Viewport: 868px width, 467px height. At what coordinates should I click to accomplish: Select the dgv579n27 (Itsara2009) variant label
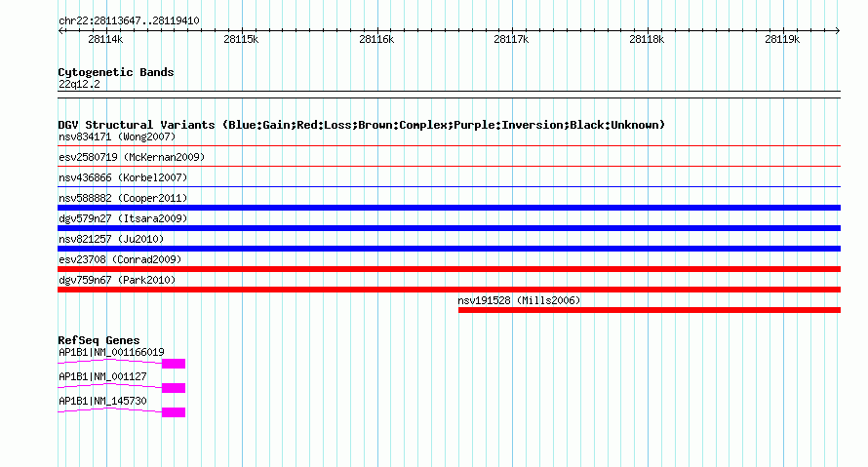pos(123,218)
